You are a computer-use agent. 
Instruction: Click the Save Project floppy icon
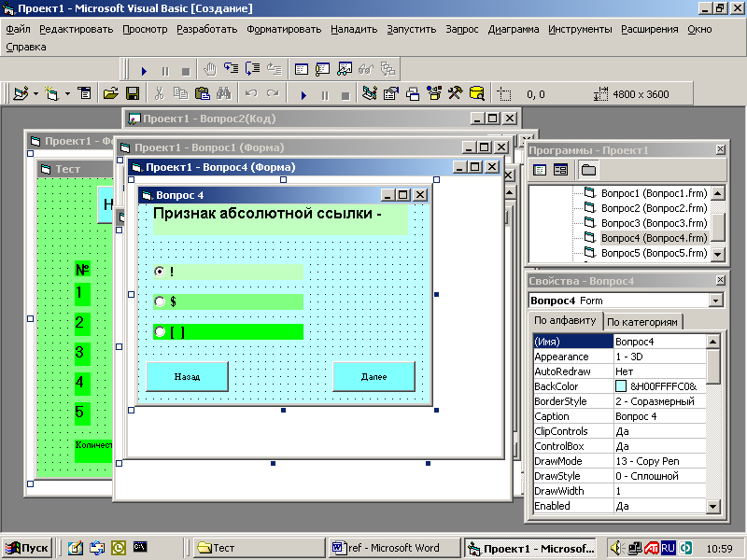coord(133,93)
